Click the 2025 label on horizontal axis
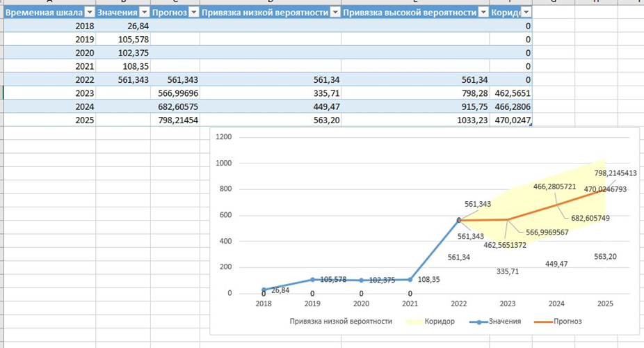Screen dimensions: 644x348 604,304
